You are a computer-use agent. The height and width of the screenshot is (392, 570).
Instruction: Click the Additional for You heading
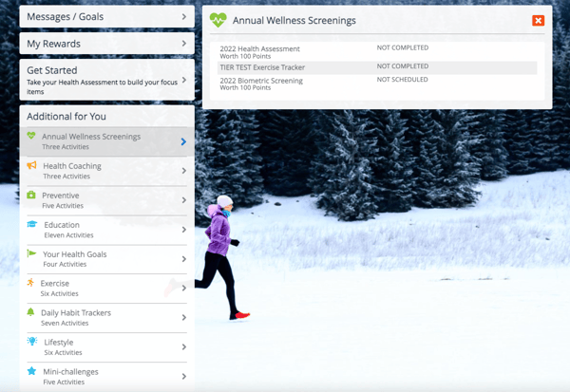(66, 116)
